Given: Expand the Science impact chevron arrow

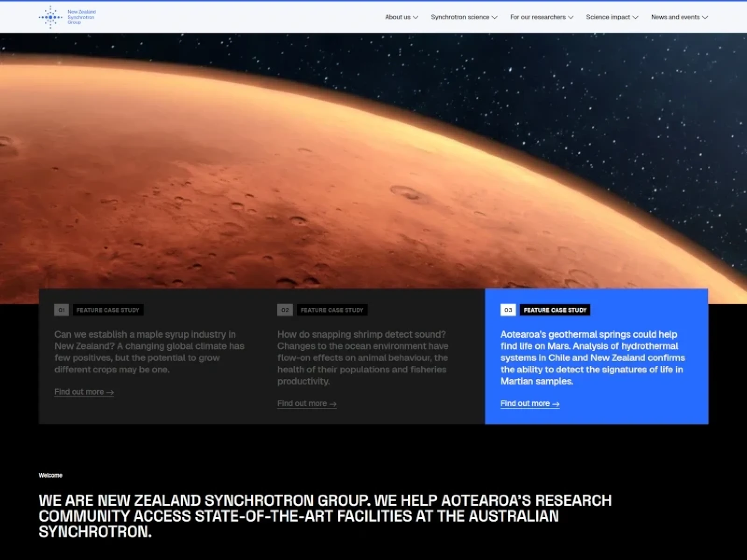Looking at the screenshot, I should (635, 17).
